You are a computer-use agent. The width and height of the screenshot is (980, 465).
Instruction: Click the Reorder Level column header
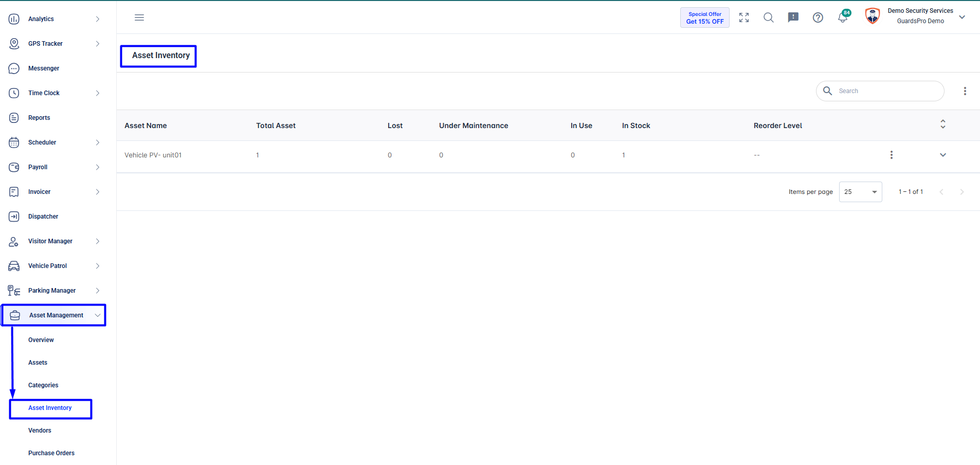pyautogui.click(x=778, y=126)
